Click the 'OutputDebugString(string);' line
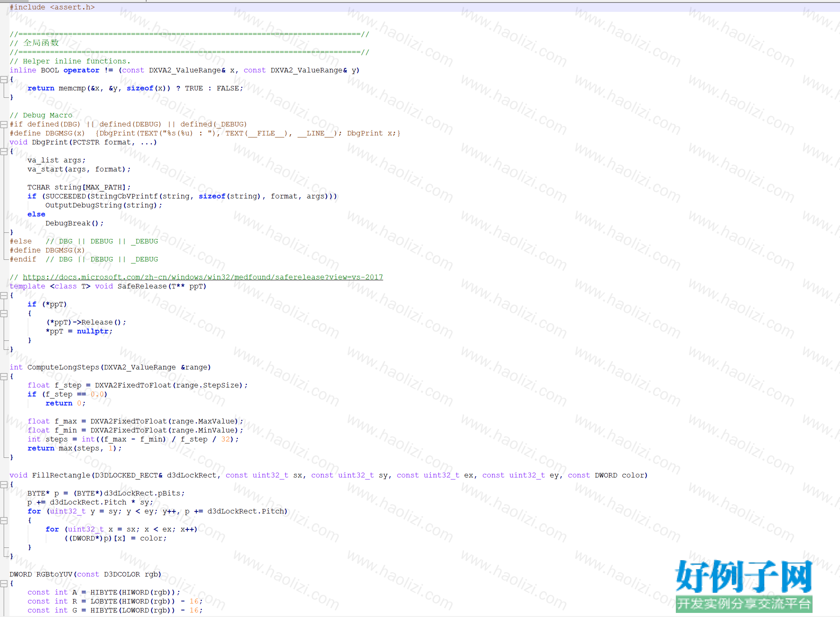Screen dimensions: 840x617 [104, 205]
